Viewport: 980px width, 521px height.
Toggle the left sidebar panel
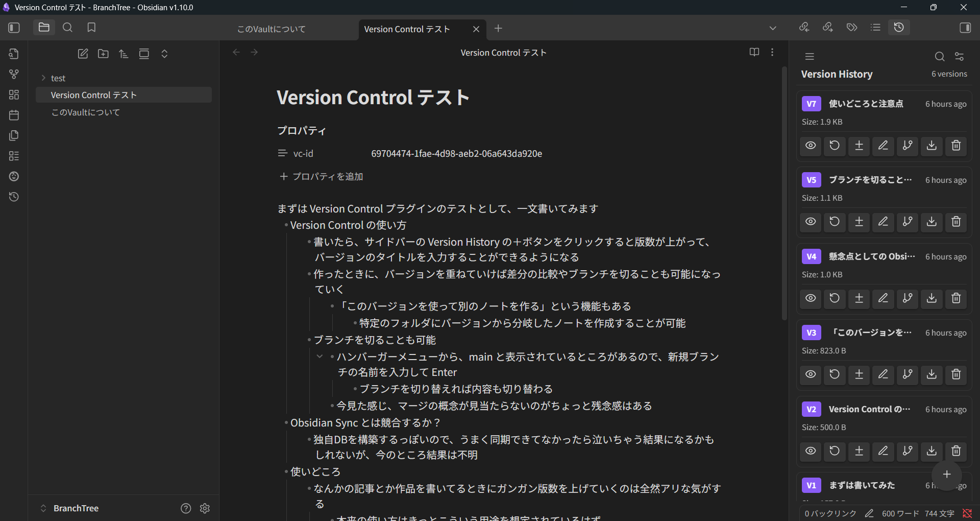tap(14, 28)
